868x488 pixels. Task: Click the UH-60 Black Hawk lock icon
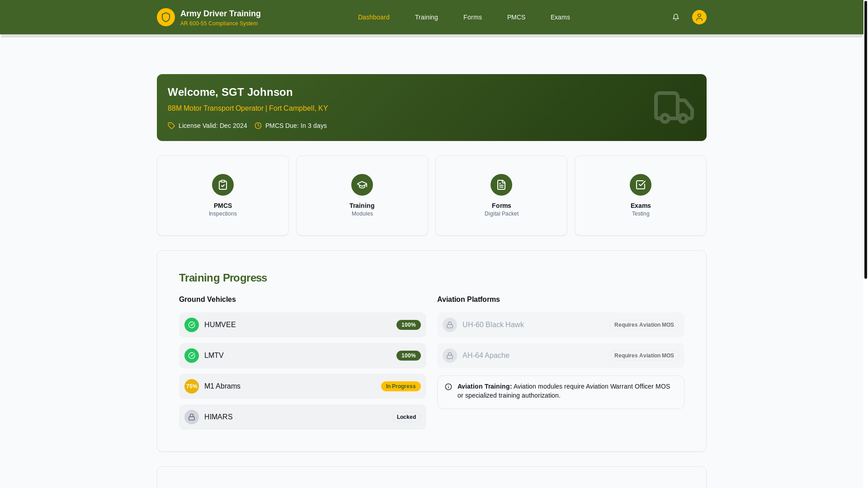[450, 325]
